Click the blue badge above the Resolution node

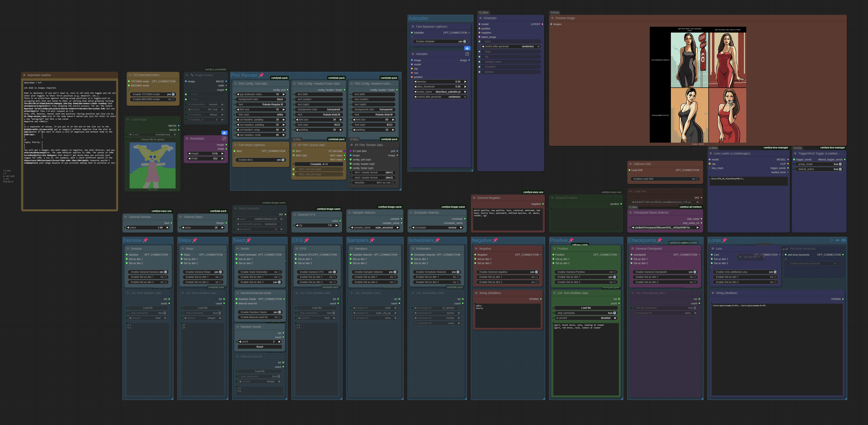(x=224, y=133)
